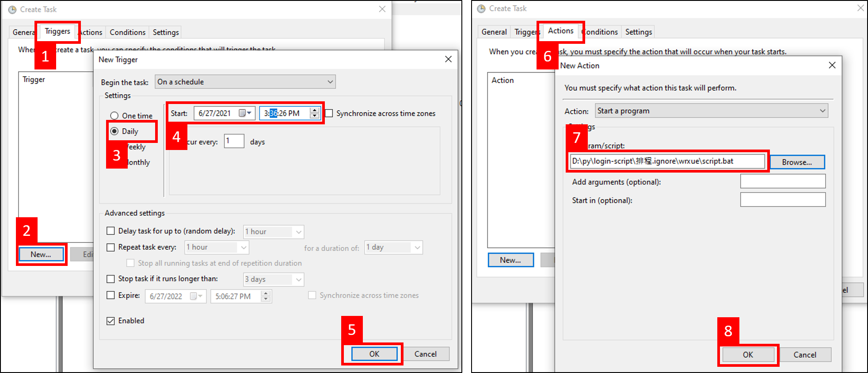Decrease the Start time with the down arrow

tap(314, 116)
